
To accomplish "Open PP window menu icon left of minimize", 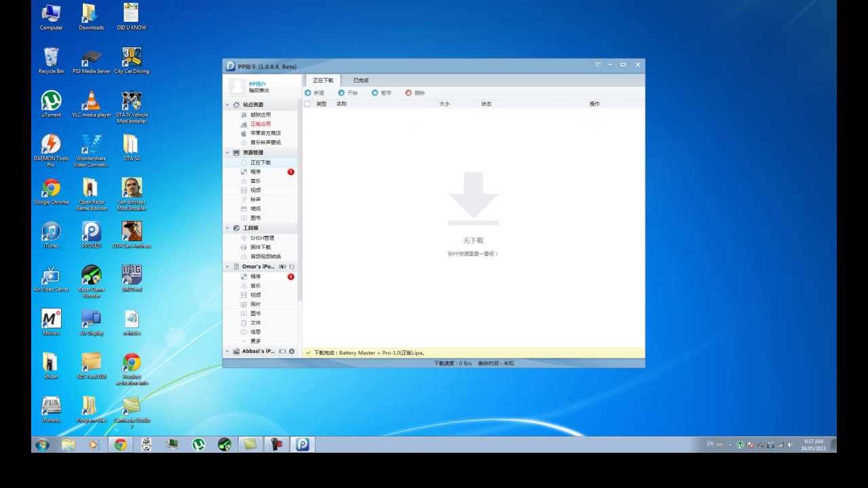I will (x=598, y=64).
